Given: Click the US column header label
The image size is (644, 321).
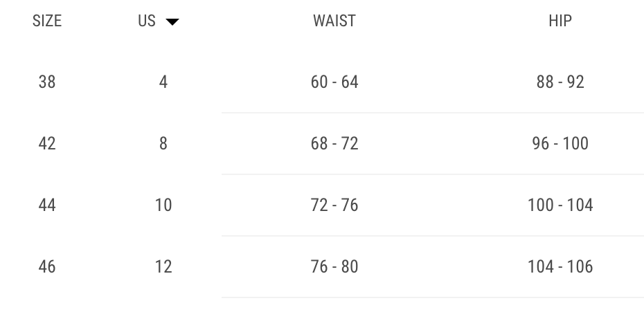Looking at the screenshot, I should 147,21.
